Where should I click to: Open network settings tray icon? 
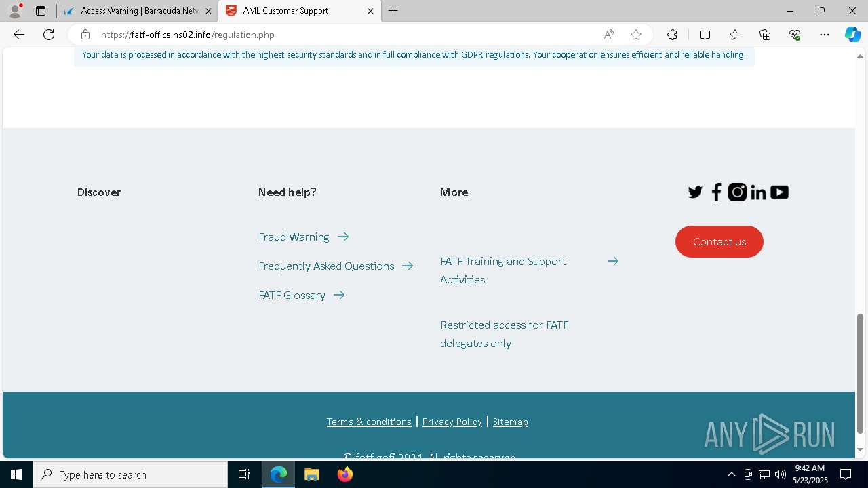(x=764, y=474)
